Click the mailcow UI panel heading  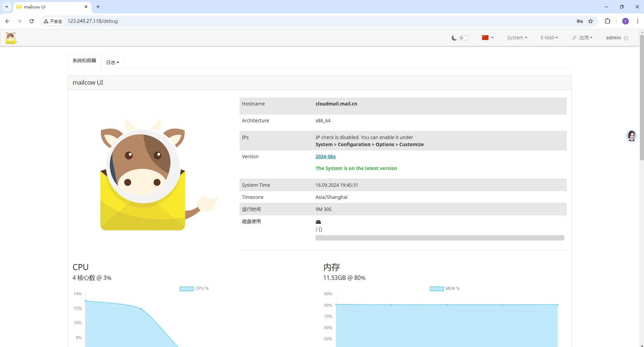click(x=88, y=83)
